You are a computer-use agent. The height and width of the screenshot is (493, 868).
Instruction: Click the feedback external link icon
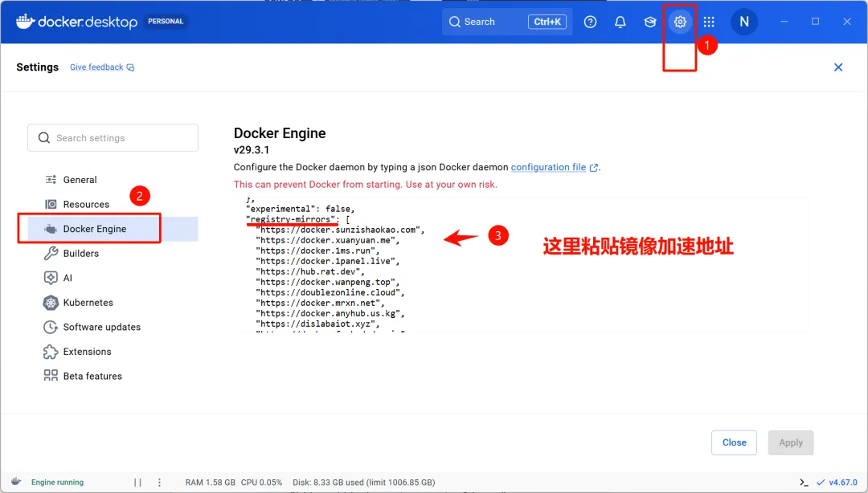pyautogui.click(x=131, y=67)
